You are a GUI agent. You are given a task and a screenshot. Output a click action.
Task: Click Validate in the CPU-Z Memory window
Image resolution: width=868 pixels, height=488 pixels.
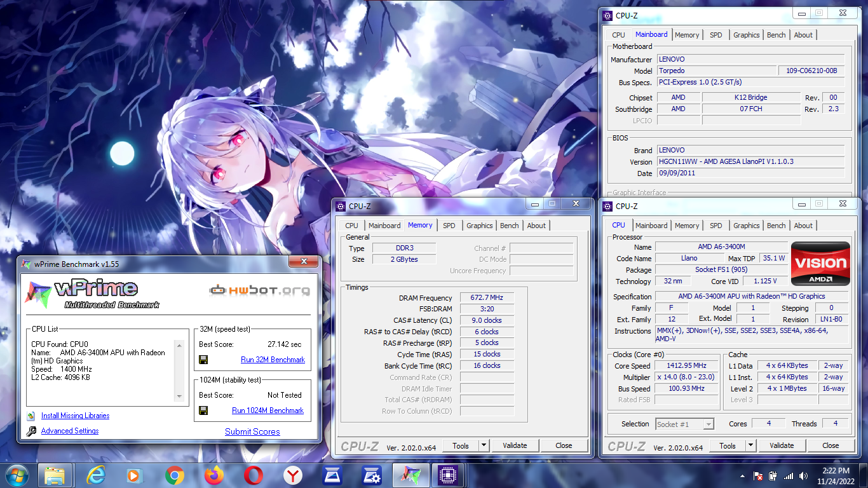515,445
